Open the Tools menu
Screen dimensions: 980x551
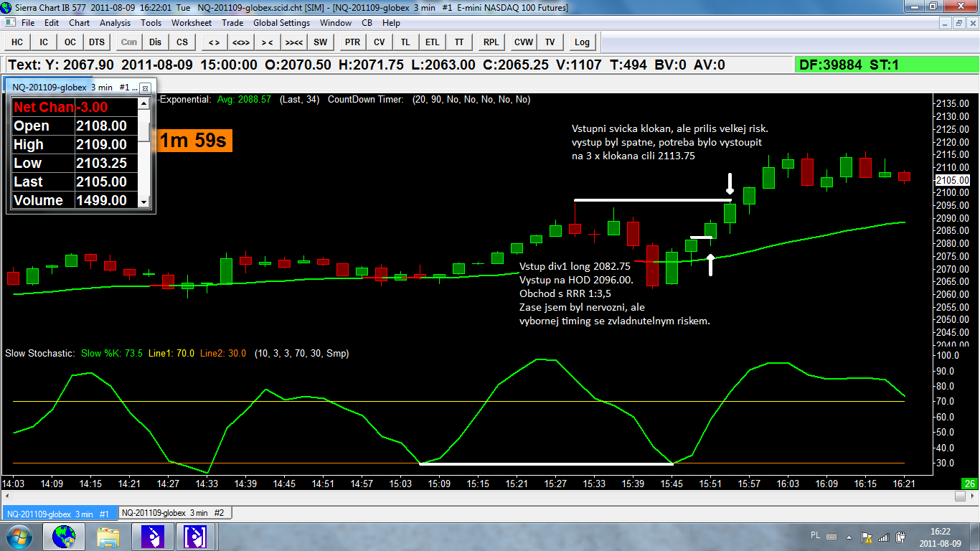click(151, 23)
